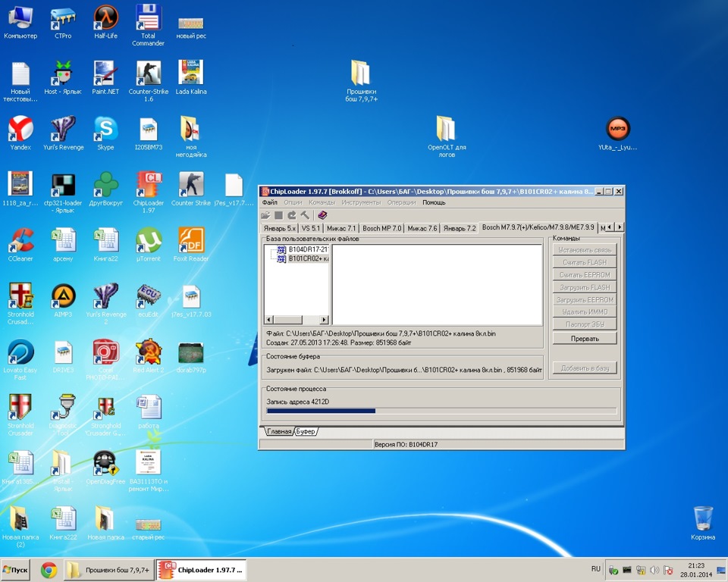Select the I205BM73 file icon

tap(149, 133)
